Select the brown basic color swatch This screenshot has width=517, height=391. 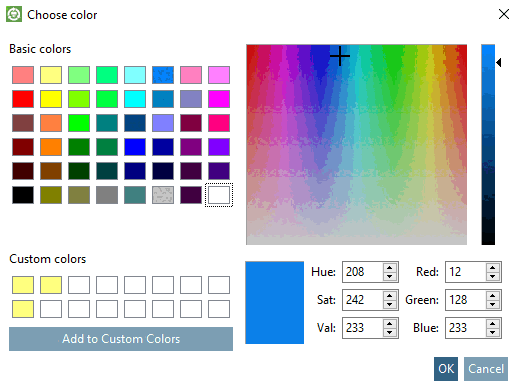click(x=51, y=171)
